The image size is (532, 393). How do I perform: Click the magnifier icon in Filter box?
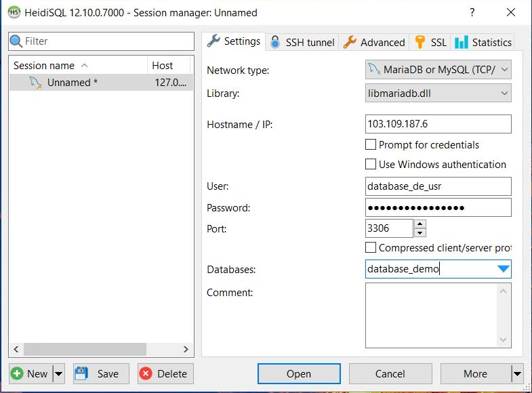pos(16,41)
